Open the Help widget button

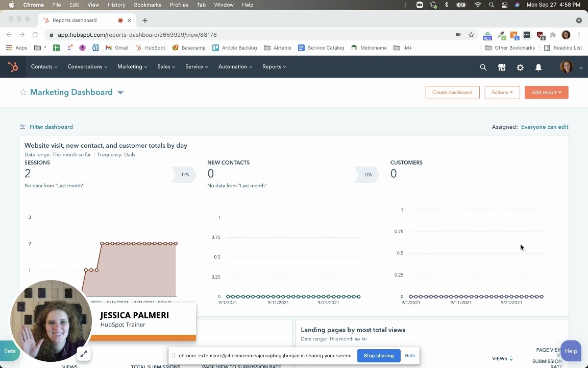[571, 351]
